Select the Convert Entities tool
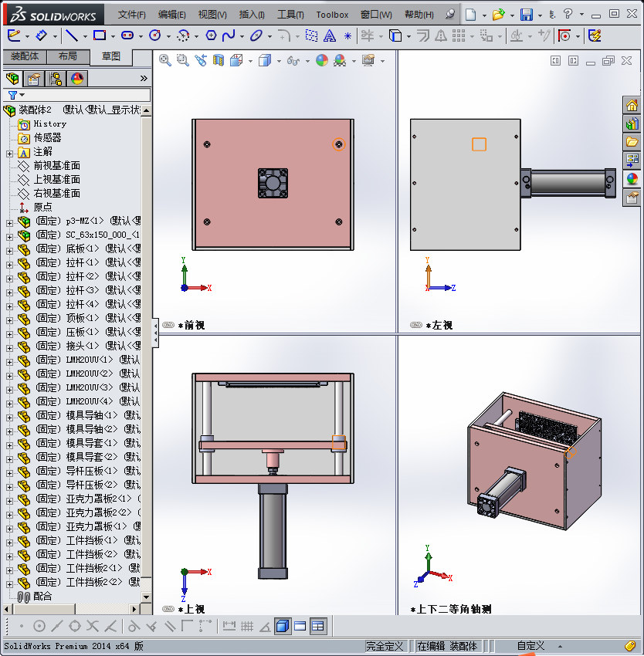The height and width of the screenshot is (656, 644). point(395,36)
